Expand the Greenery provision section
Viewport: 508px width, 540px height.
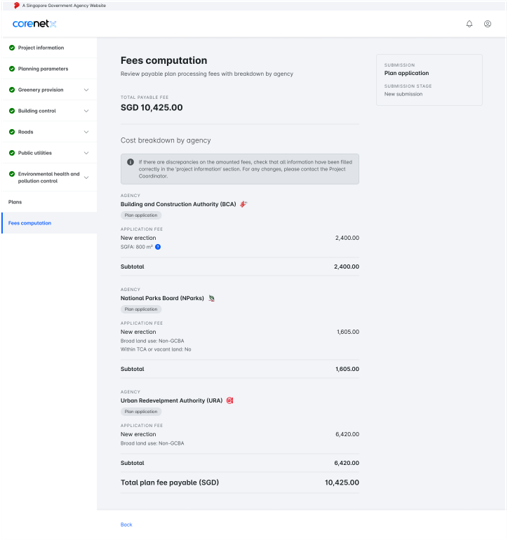coord(86,90)
